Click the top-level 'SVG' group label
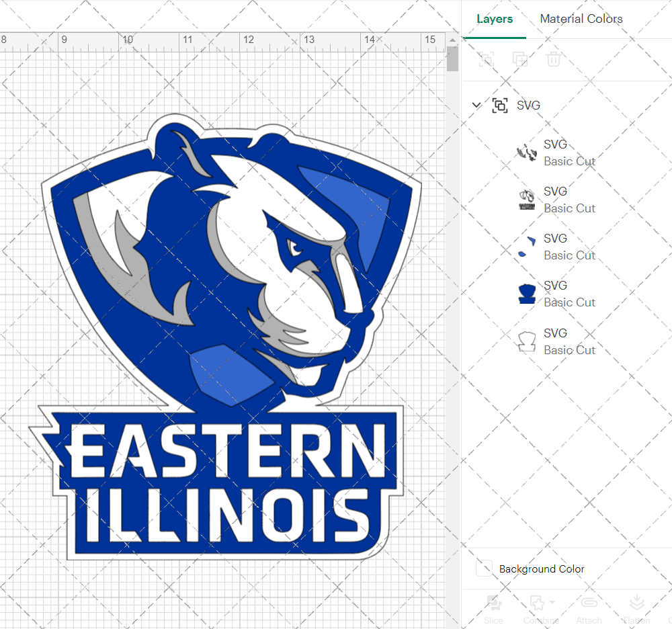This screenshot has width=672, height=629. [x=528, y=106]
